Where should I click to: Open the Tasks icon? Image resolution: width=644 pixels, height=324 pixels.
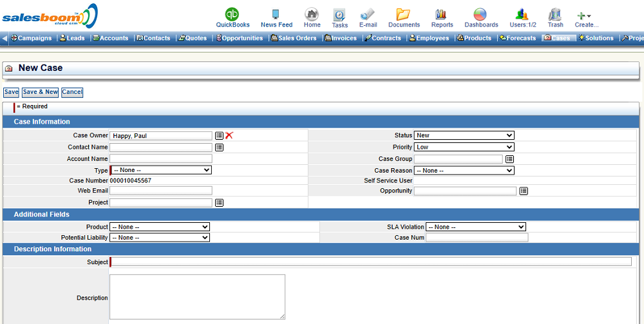[x=339, y=15]
